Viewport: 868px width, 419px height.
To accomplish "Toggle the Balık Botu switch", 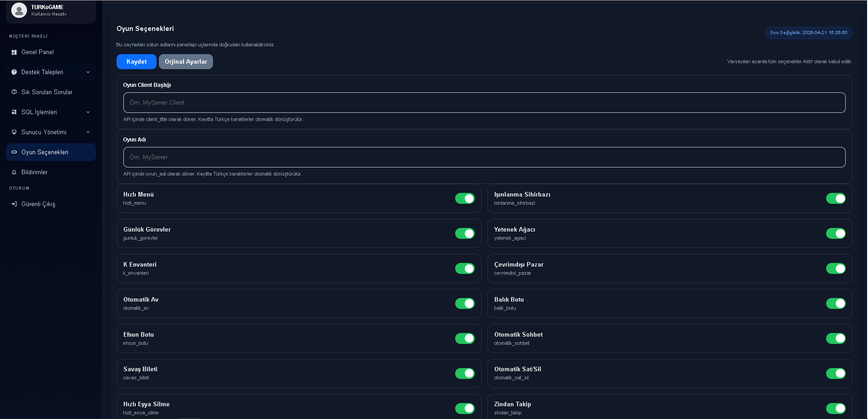I will [836, 303].
